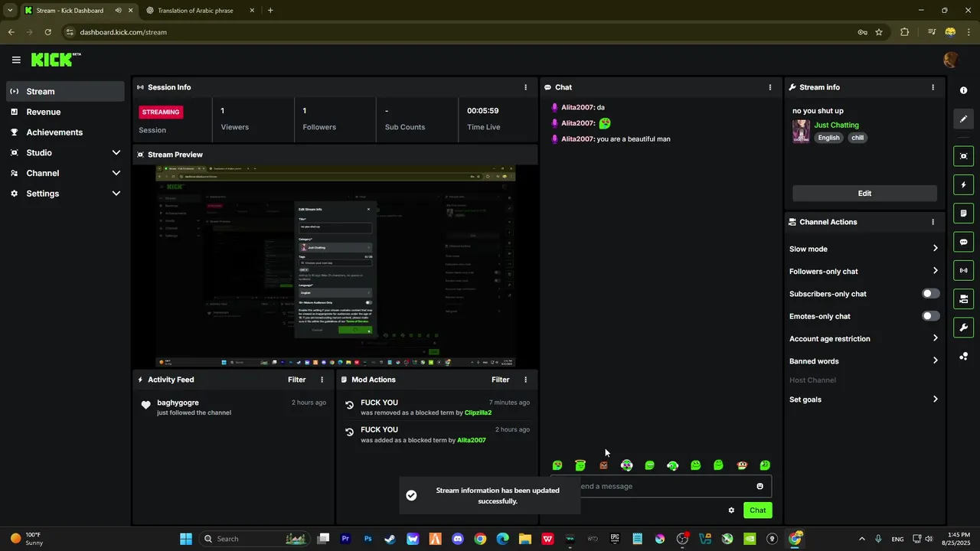Open the user profile avatar in the header
980x551 pixels.
pyautogui.click(x=950, y=60)
